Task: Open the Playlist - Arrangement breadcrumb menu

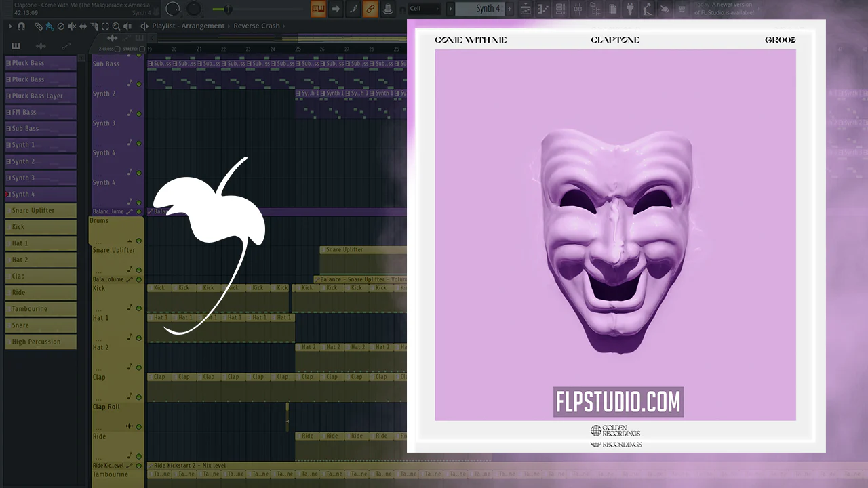Action: tap(189, 26)
